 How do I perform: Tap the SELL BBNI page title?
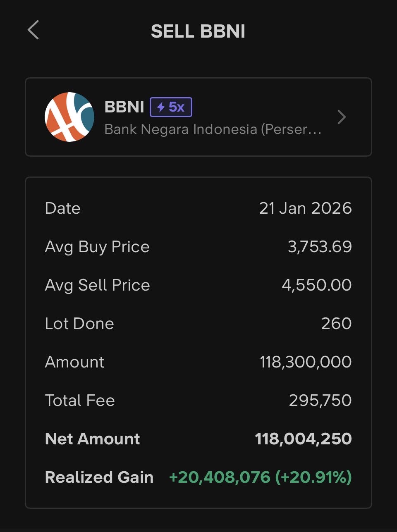point(198,31)
